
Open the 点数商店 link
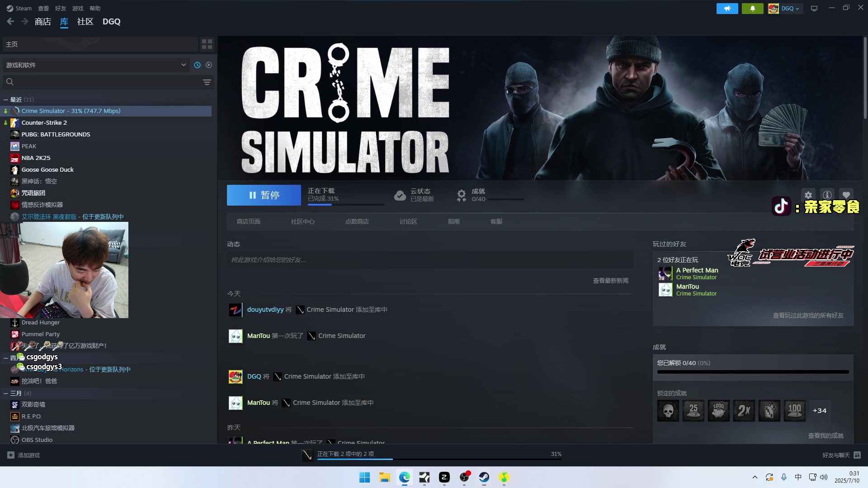coord(357,222)
